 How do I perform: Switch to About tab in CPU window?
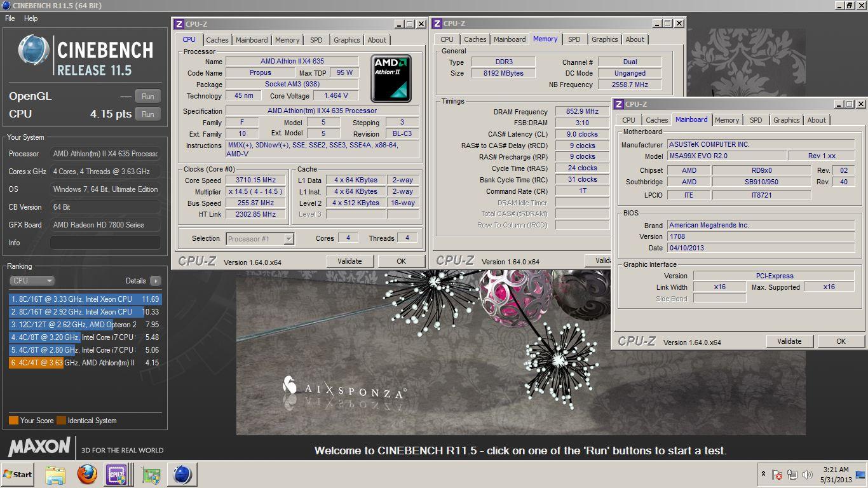click(377, 40)
